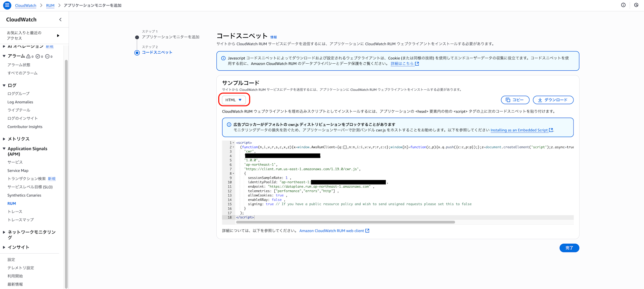
Task: Fold code block at line 8 arrow
Action: [233, 174]
